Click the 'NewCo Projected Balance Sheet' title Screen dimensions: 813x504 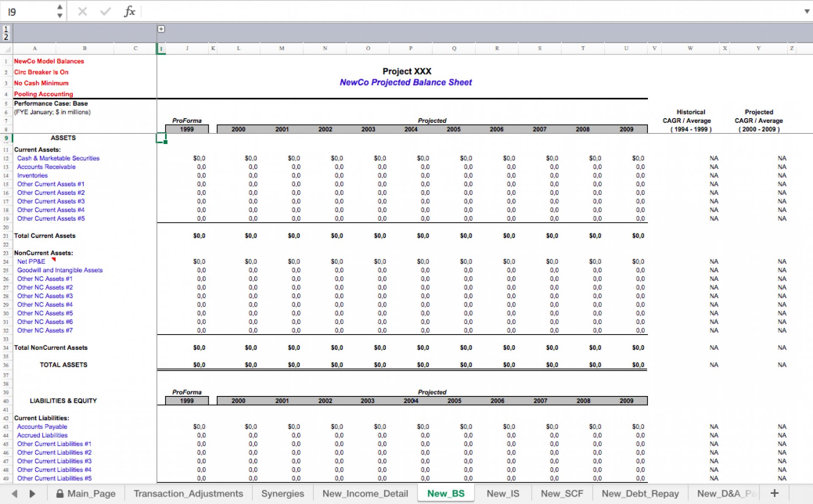click(406, 82)
